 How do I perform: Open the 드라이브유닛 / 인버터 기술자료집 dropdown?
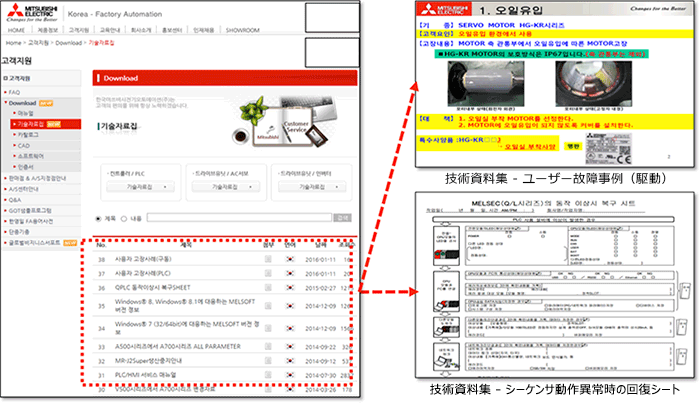click(312, 186)
